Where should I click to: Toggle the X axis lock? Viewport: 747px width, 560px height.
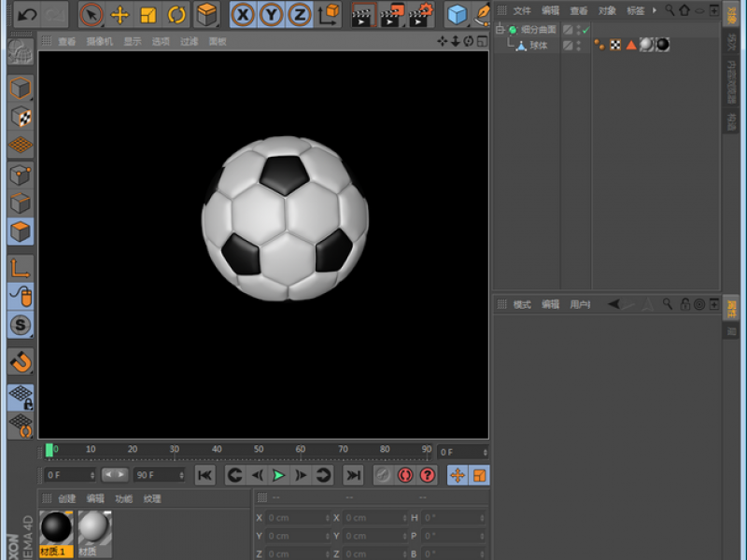coord(243,14)
